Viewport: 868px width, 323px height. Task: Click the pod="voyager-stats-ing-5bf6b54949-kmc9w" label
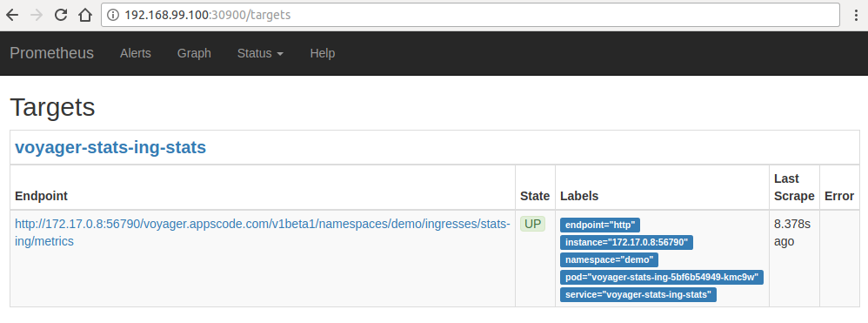pyautogui.click(x=662, y=277)
